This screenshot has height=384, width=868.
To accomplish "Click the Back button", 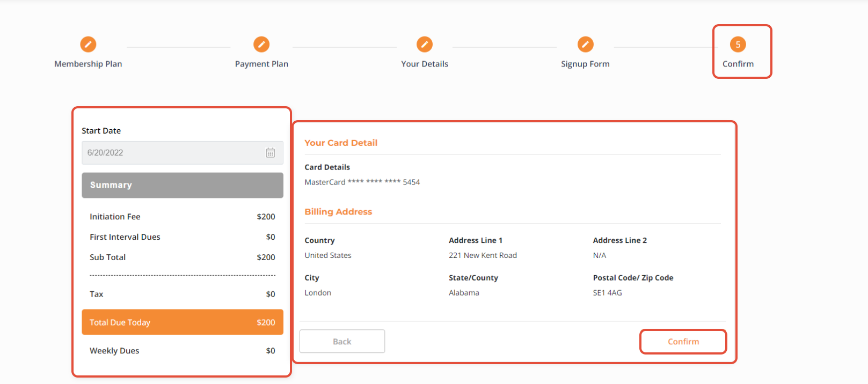I will (x=342, y=342).
